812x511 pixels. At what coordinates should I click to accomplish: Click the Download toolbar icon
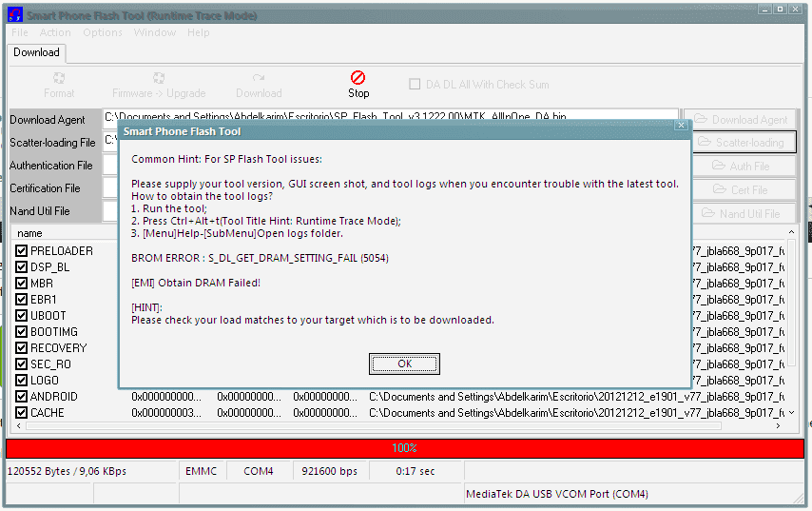pyautogui.click(x=259, y=78)
